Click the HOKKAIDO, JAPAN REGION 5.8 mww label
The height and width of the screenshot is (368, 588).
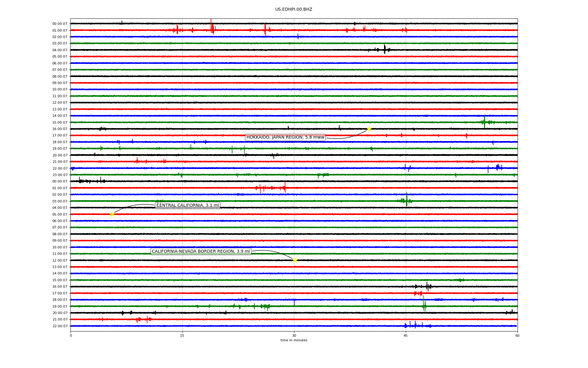point(285,137)
